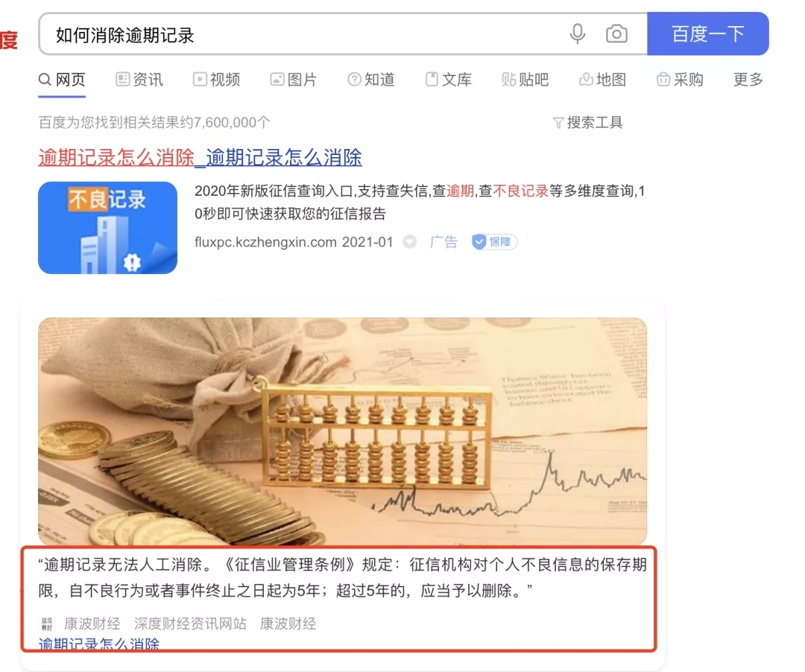Switch to the 资讯 tab
The image size is (805, 672).
139,80
